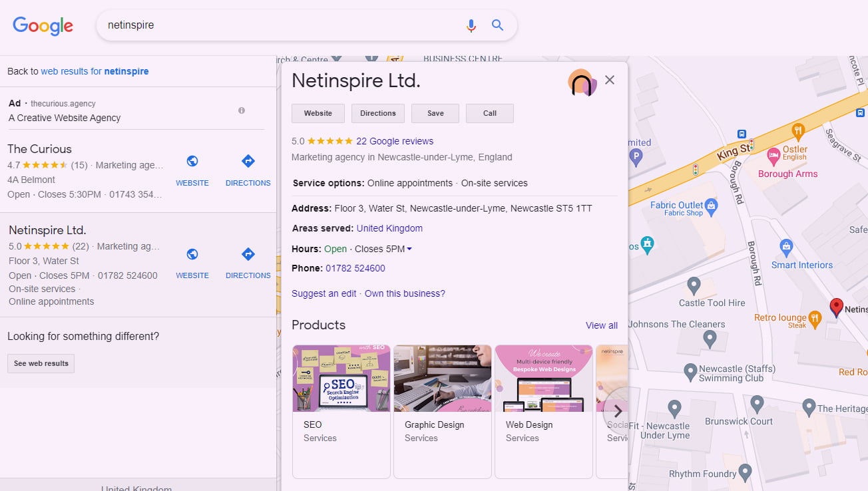This screenshot has height=491, width=868.
Task: Click the next arrow in the Products carousel
Action: pos(617,410)
